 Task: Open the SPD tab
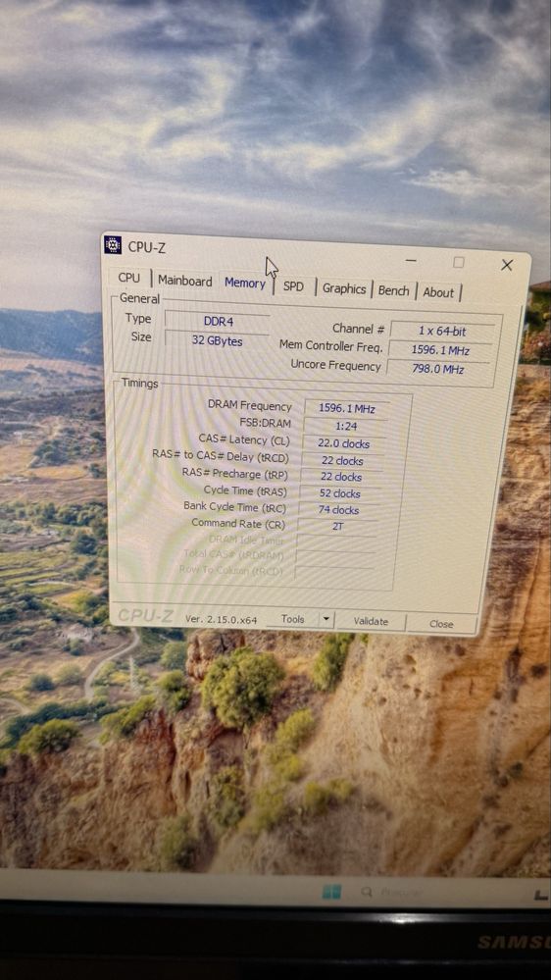point(293,286)
